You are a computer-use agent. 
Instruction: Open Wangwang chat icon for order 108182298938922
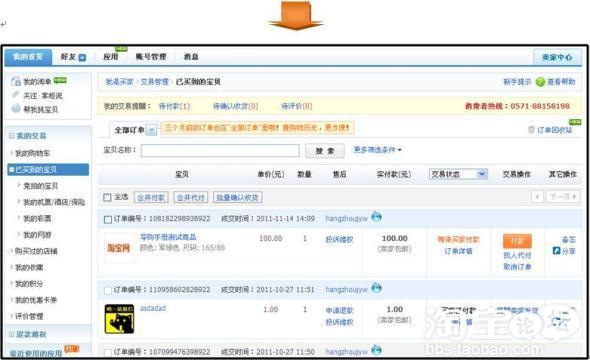(x=376, y=217)
